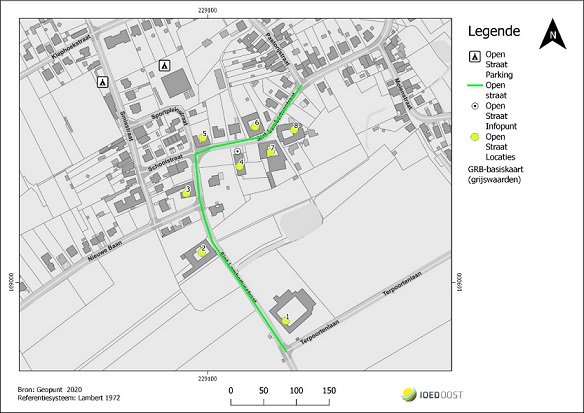
Task: Select yellow location marker 7
Action: tap(271, 152)
